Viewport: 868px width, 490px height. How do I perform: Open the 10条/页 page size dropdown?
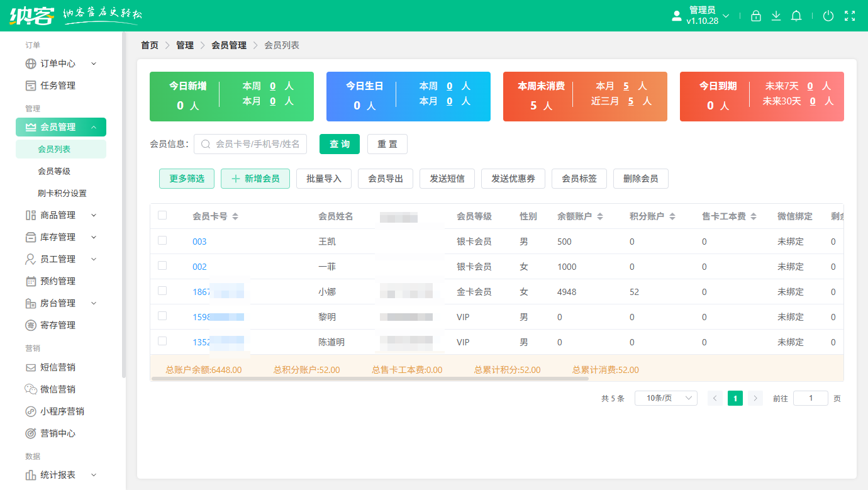[x=665, y=398]
